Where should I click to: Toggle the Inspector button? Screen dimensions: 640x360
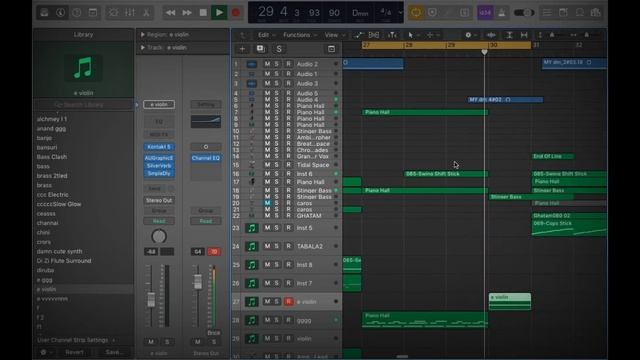tap(60, 13)
